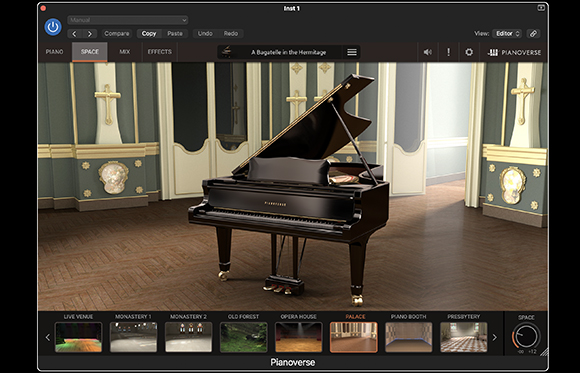580x373 pixels.
Task: Click the exclamation alert icon
Action: coord(449,52)
